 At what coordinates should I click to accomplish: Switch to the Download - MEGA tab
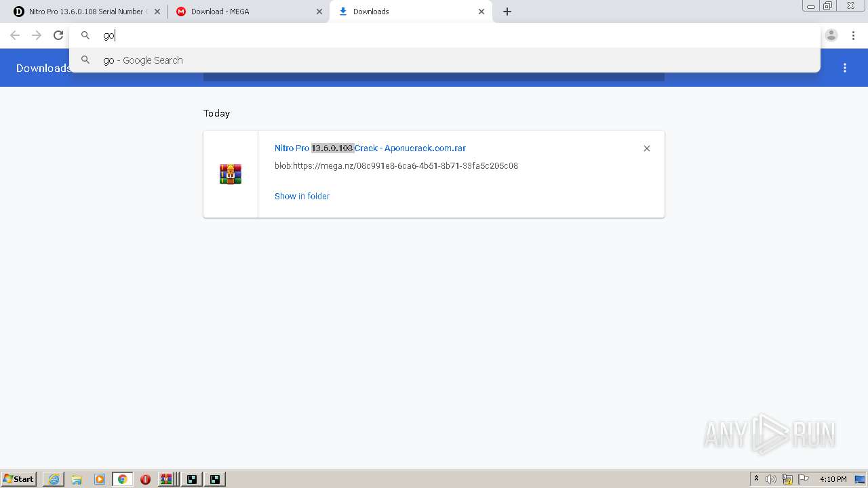click(248, 12)
